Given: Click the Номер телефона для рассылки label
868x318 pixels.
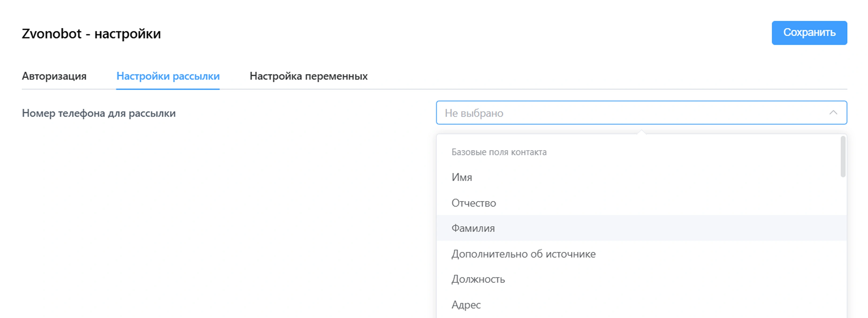Looking at the screenshot, I should pyautogui.click(x=99, y=113).
